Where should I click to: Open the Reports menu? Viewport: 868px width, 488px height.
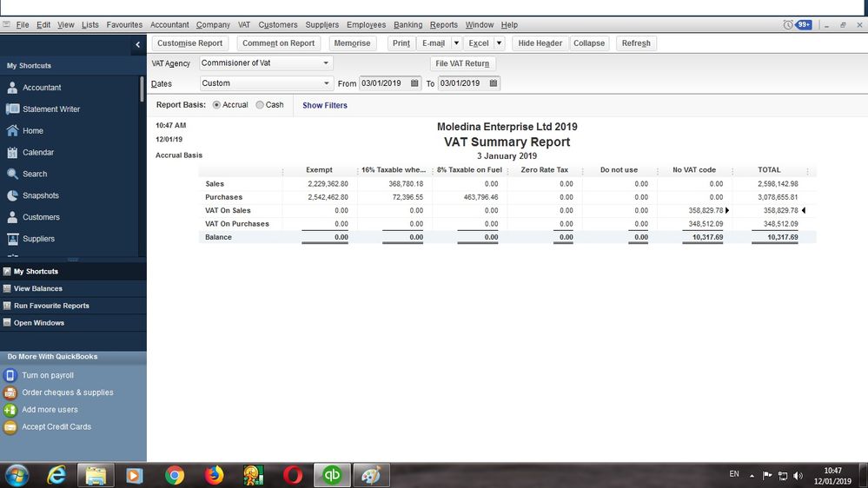click(443, 25)
